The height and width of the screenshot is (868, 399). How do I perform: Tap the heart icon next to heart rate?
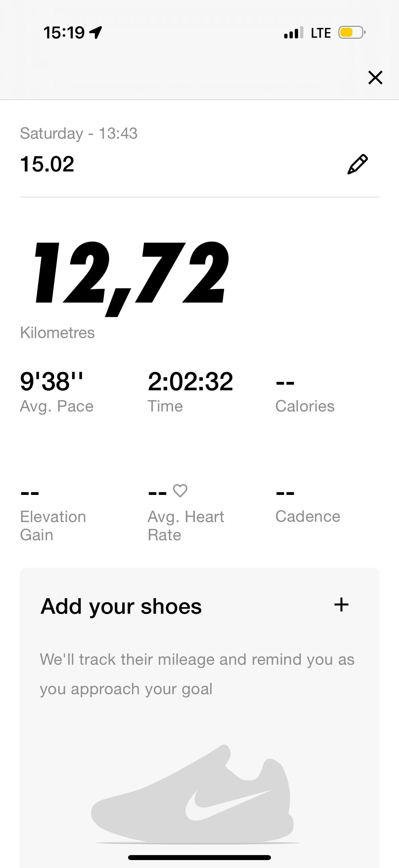coord(180,491)
